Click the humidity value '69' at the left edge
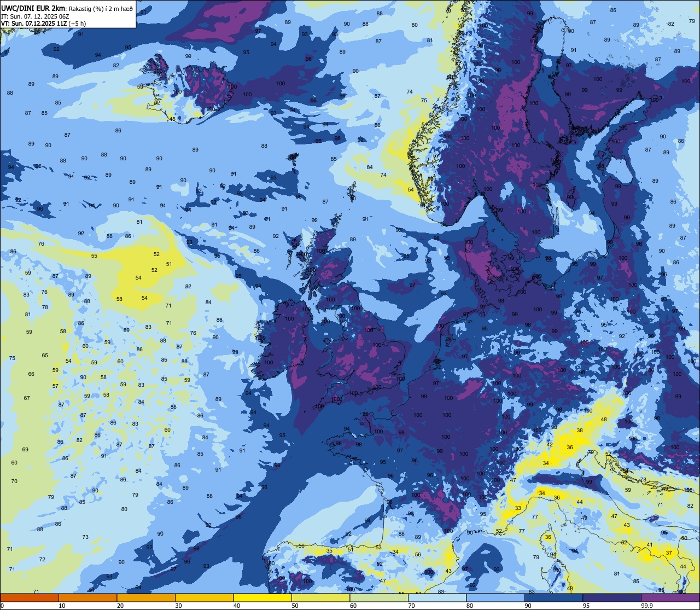The width and height of the screenshot is (700, 610). (x=25, y=449)
